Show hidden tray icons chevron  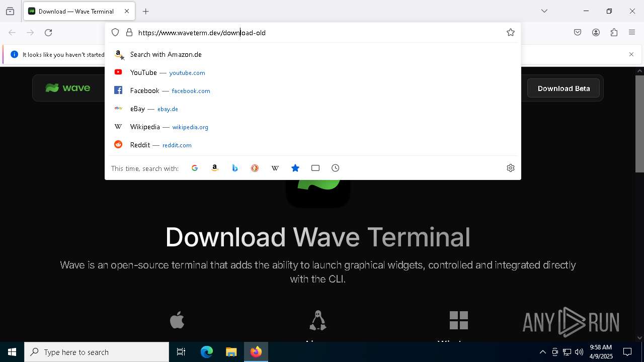coord(542,352)
